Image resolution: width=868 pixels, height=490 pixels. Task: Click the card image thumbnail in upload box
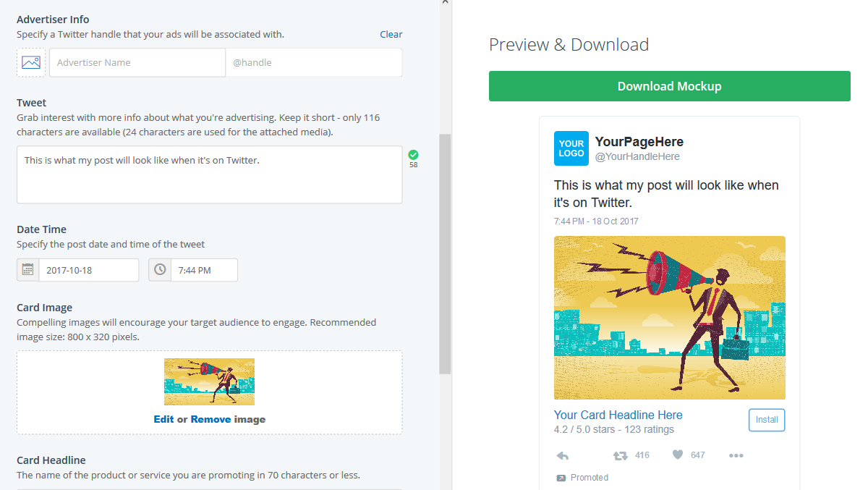point(210,381)
